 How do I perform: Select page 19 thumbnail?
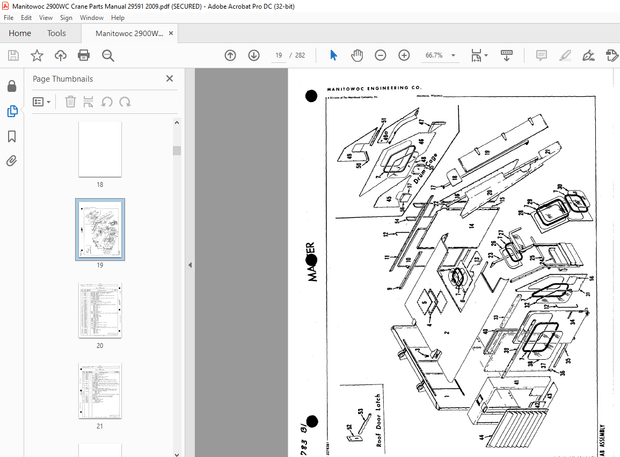[100, 230]
